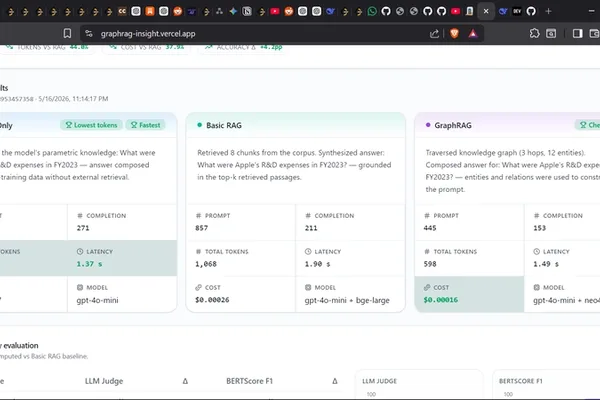Click hash icon beside COMPLETION in Basic RAG
This screenshot has height=400, width=600.
[308, 216]
